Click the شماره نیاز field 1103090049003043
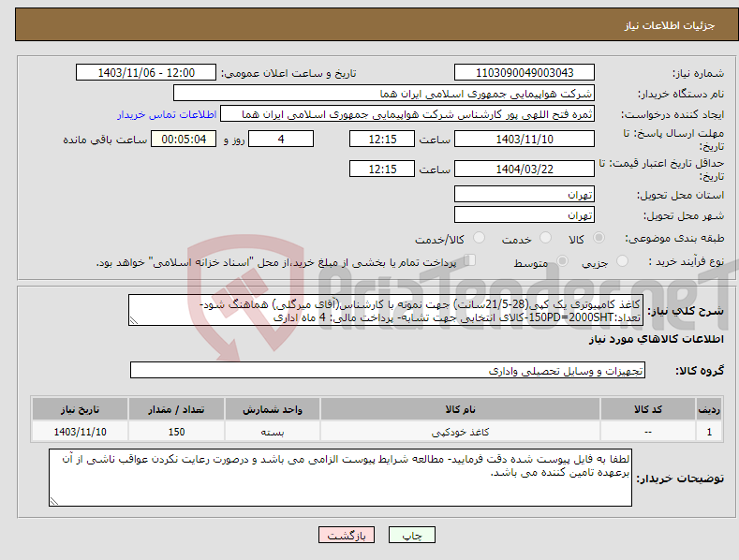 (x=525, y=73)
